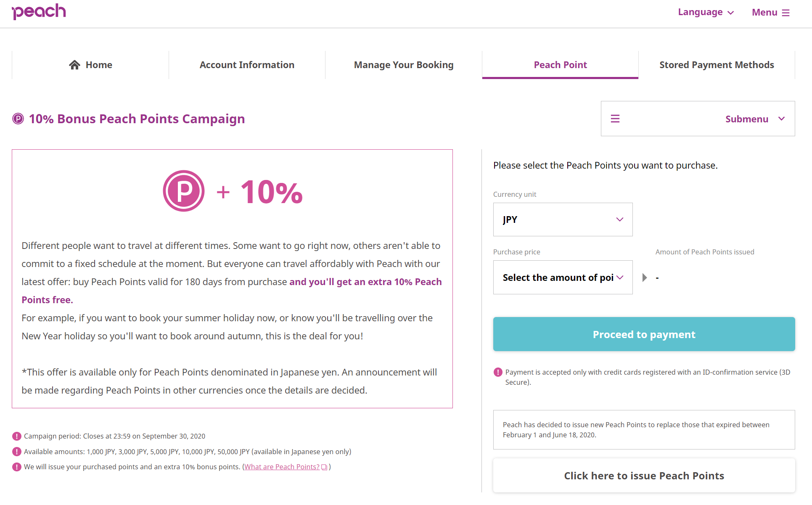Open the purchase price amount dropdown
Viewport: 812px width, 505px height.
(563, 278)
